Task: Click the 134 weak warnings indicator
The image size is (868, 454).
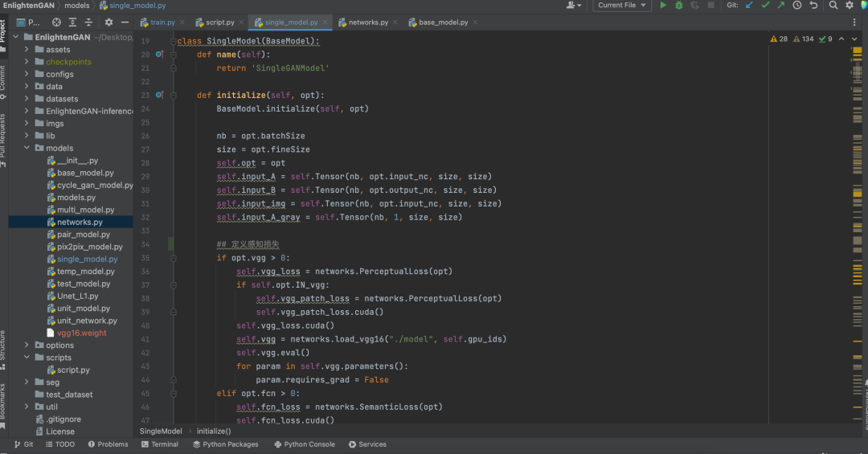Action: coord(803,39)
